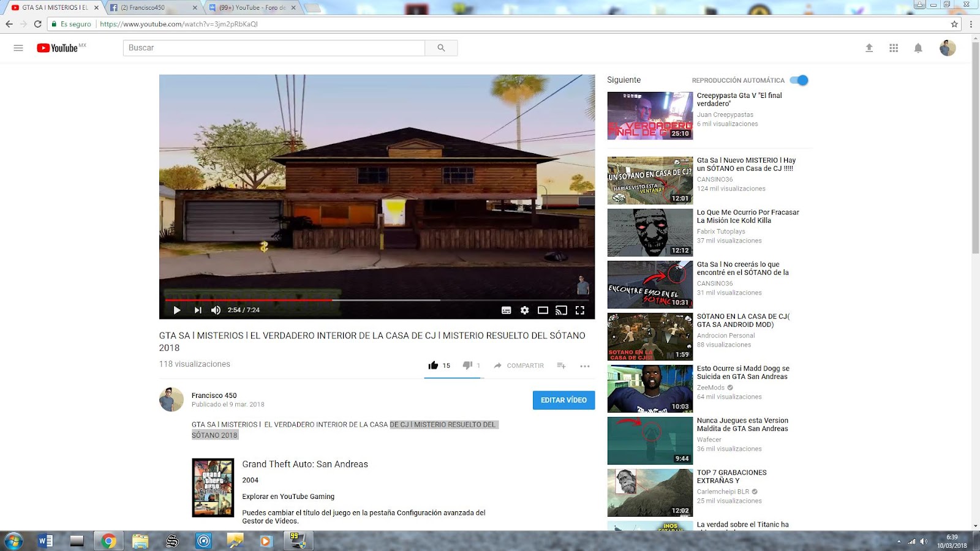Open the notifications bell
The height and width of the screenshot is (551, 980).
pos(918,48)
